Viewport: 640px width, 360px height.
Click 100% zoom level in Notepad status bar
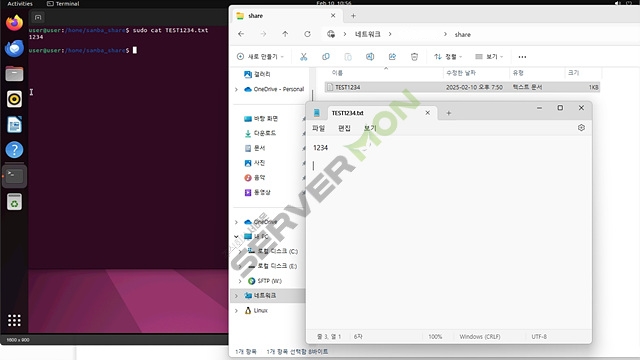pos(435,337)
